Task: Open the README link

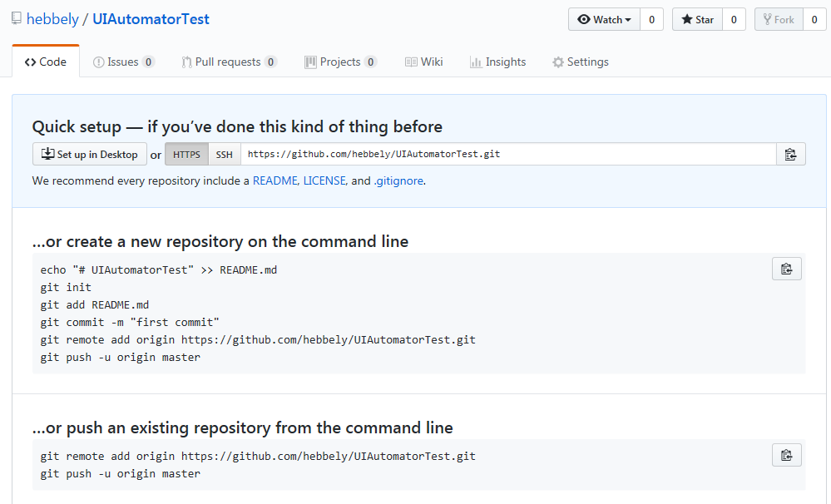Action: pyautogui.click(x=275, y=180)
